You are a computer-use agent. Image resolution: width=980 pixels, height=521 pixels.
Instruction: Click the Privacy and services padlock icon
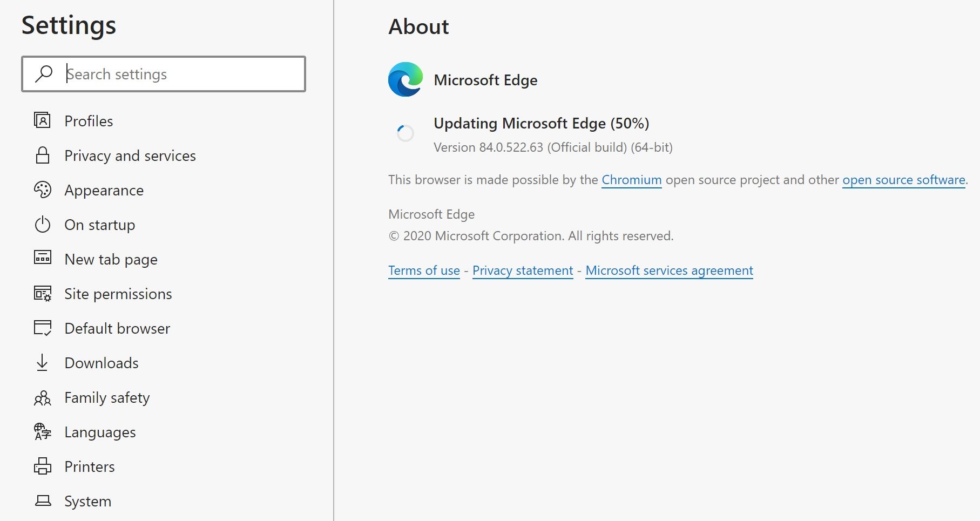(x=42, y=155)
